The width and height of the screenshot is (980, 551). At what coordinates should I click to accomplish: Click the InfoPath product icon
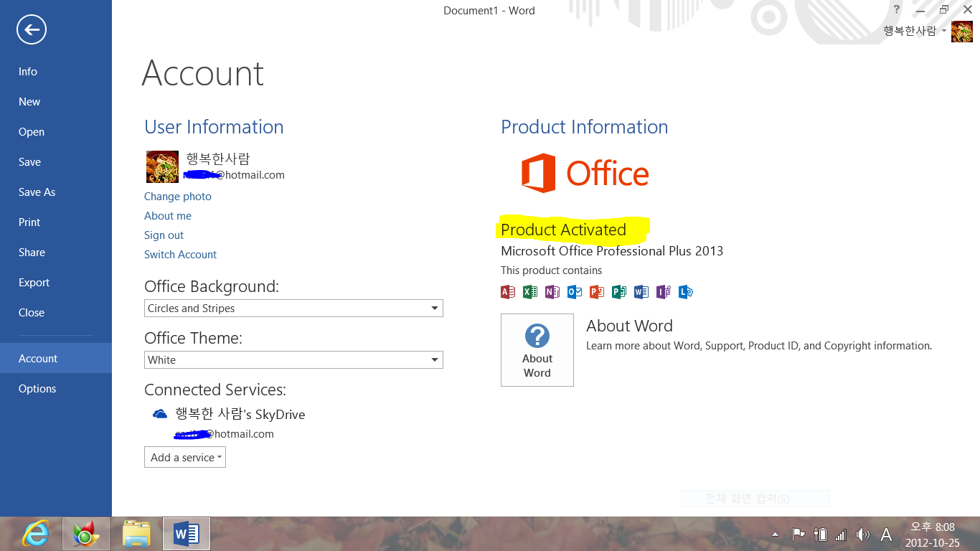(664, 292)
